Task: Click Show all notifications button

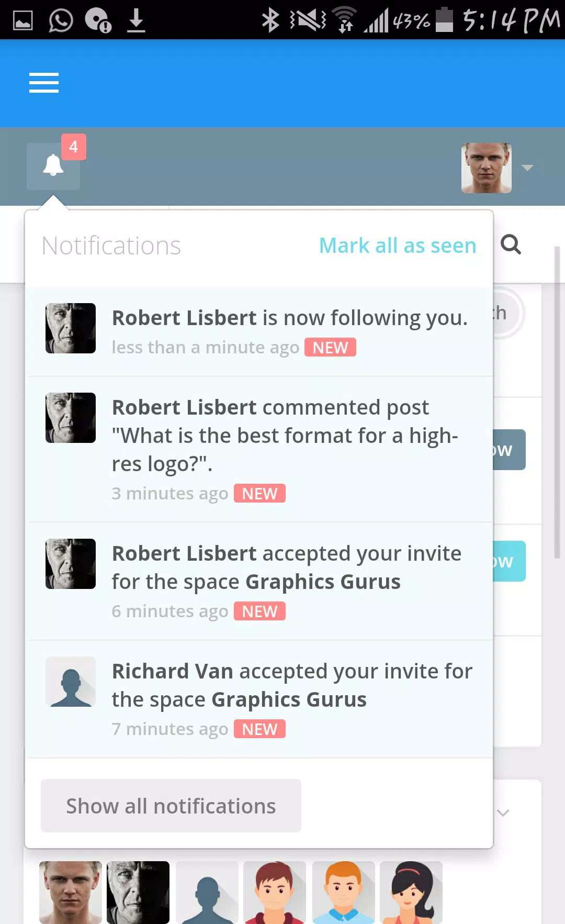Action: (171, 806)
